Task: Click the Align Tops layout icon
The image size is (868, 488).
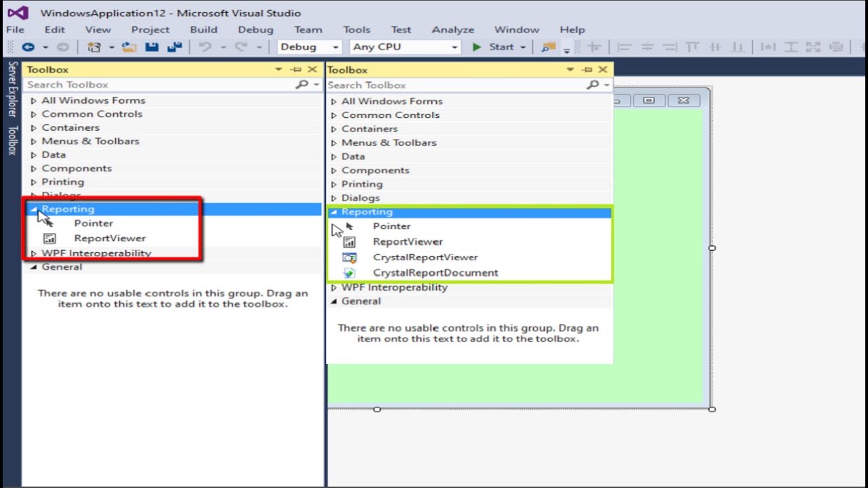Action: pos(692,47)
